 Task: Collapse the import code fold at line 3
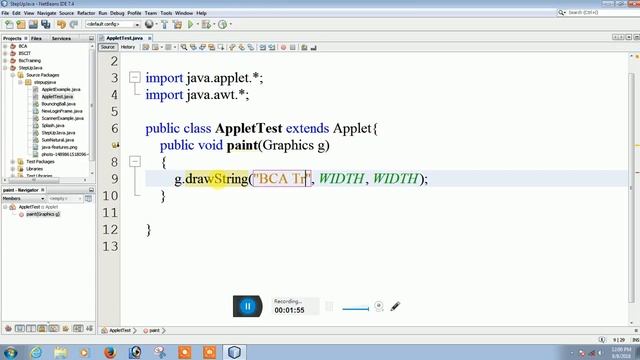coord(135,77)
